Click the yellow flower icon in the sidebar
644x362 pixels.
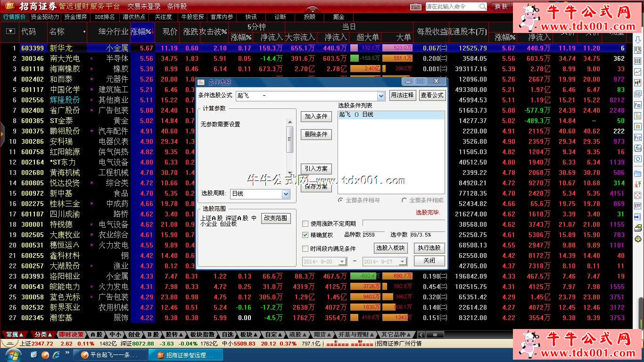[x=638, y=239]
